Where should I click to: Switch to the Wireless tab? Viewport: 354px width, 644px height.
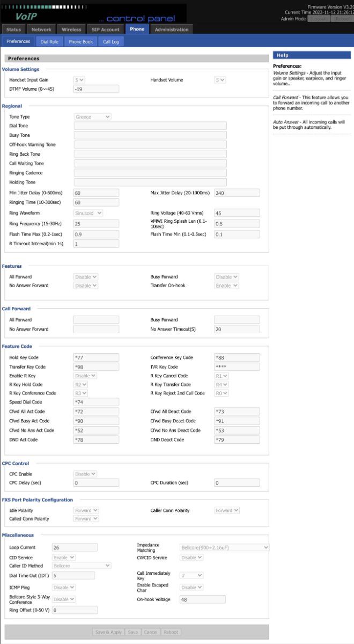tap(71, 30)
